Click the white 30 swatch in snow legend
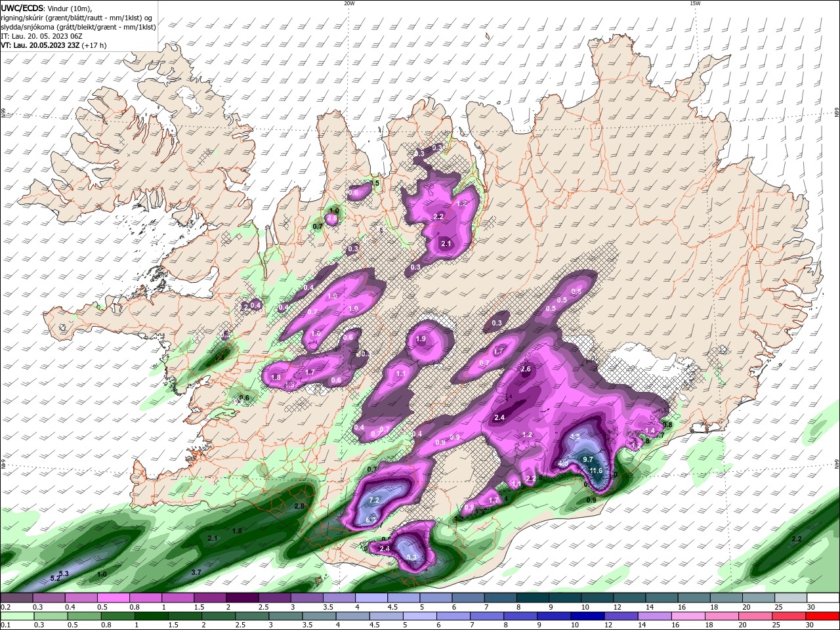This screenshot has width=840, height=630. click(x=824, y=598)
